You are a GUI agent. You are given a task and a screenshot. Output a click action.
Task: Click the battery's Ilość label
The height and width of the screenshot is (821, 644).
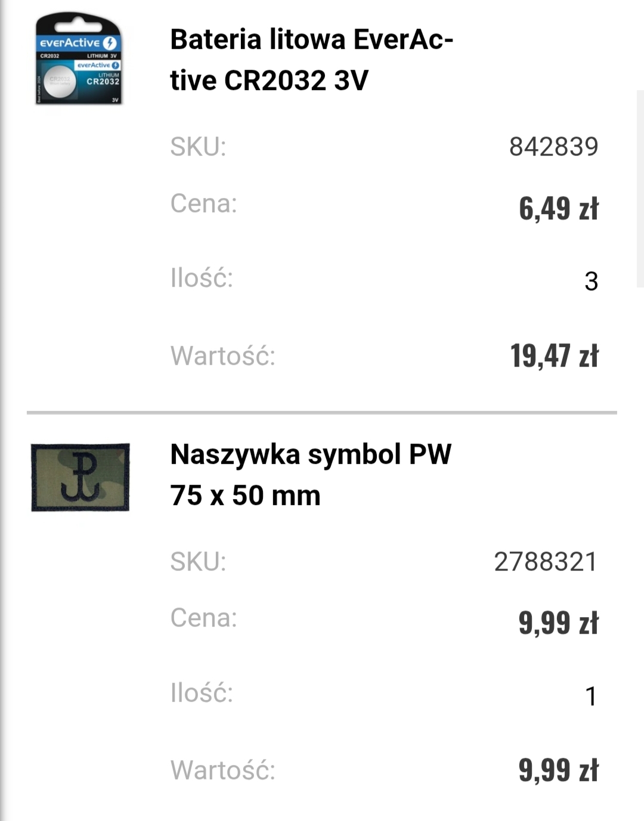[x=202, y=278]
